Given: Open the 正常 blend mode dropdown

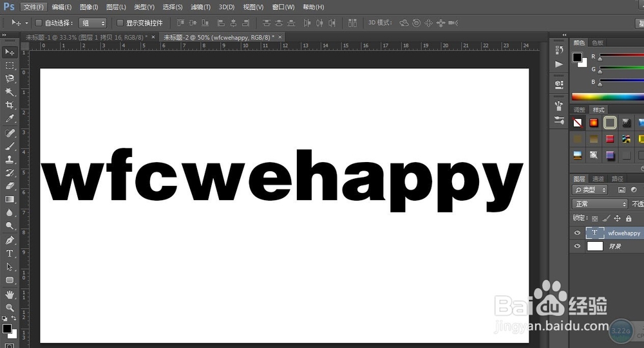Looking at the screenshot, I should click(600, 204).
